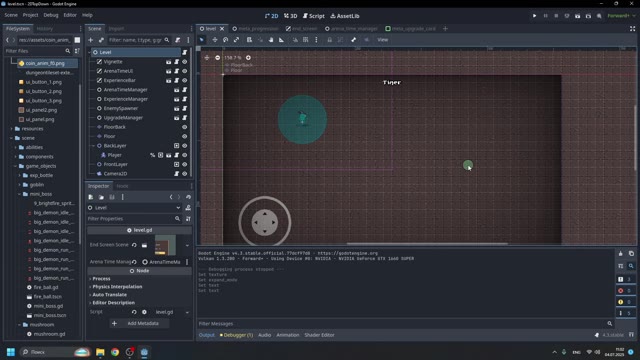Toggle visibility of the Camera2D node
Image resolution: width=640 pixels, height=360 pixels.
click(x=184, y=174)
